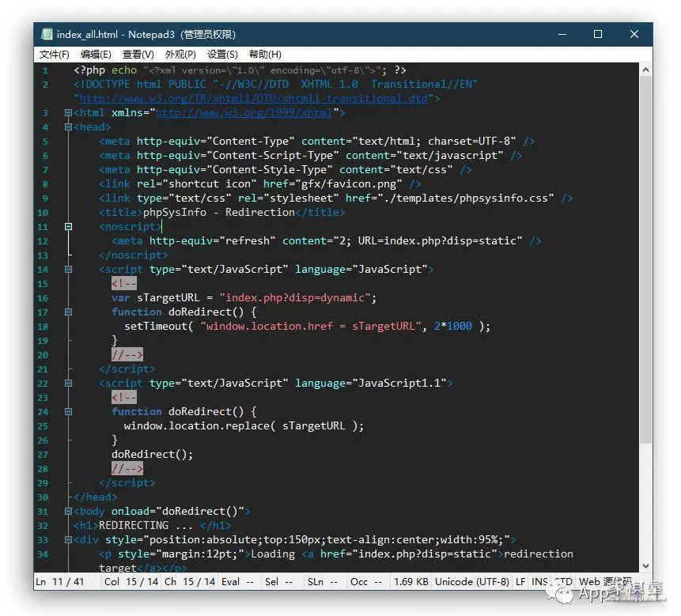Collapse the html tag fold on line 3
This screenshot has height=616, width=681.
68,113
